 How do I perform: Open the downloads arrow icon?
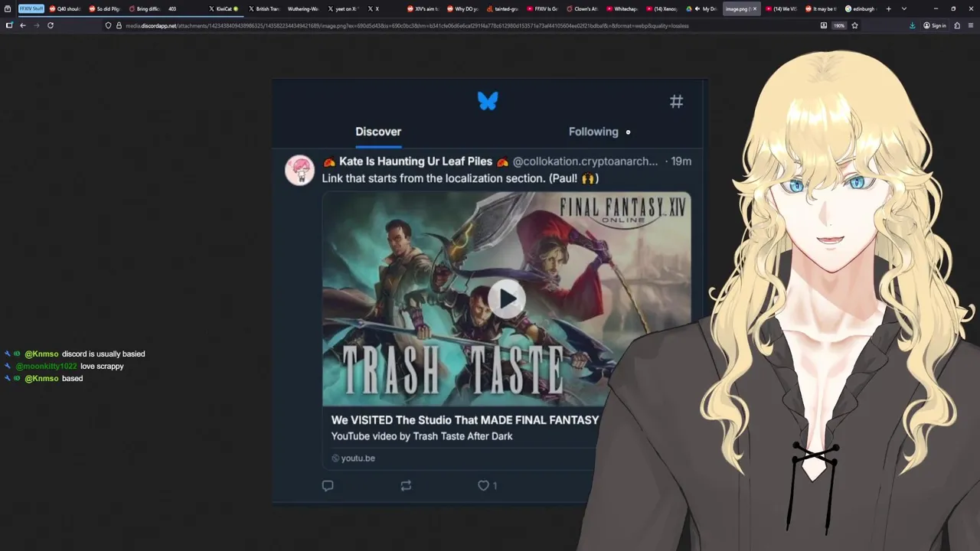click(912, 25)
